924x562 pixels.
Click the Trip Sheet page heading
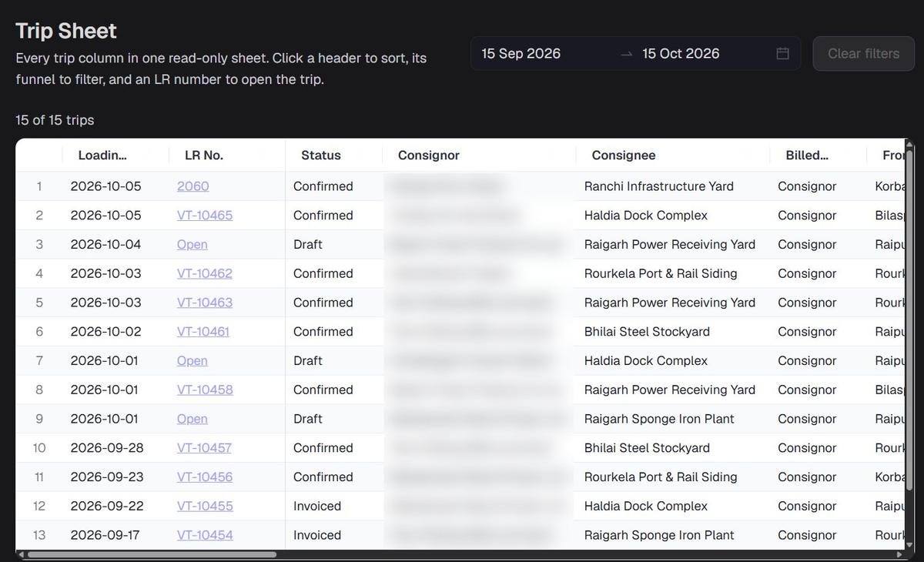pyautogui.click(x=66, y=31)
